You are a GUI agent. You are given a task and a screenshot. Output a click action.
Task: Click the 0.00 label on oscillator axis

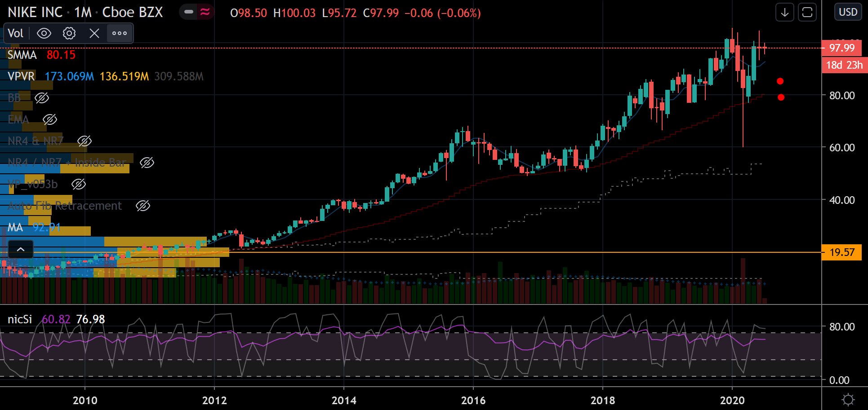[x=839, y=380]
